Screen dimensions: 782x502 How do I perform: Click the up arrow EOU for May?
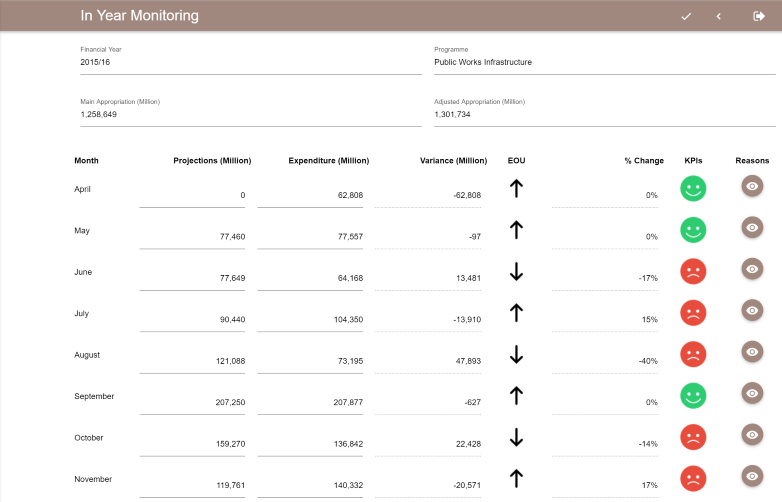click(x=516, y=229)
